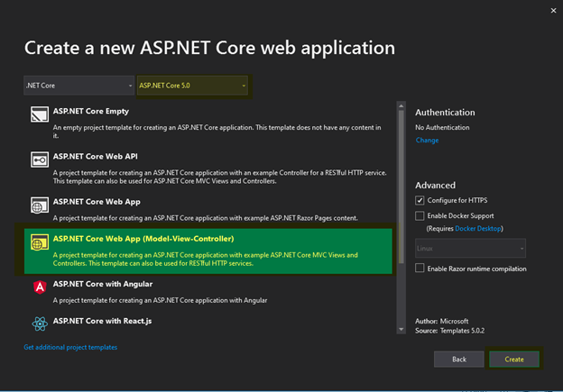Expand the ASP.NET Core 5.0 version dropdown
Viewport: 563px width, 392px height.
[192, 87]
